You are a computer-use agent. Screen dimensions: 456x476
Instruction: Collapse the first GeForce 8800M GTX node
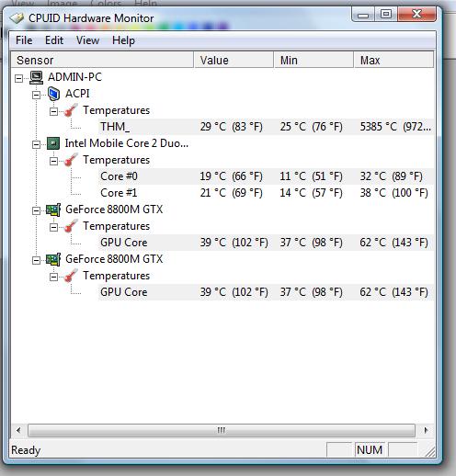36,210
